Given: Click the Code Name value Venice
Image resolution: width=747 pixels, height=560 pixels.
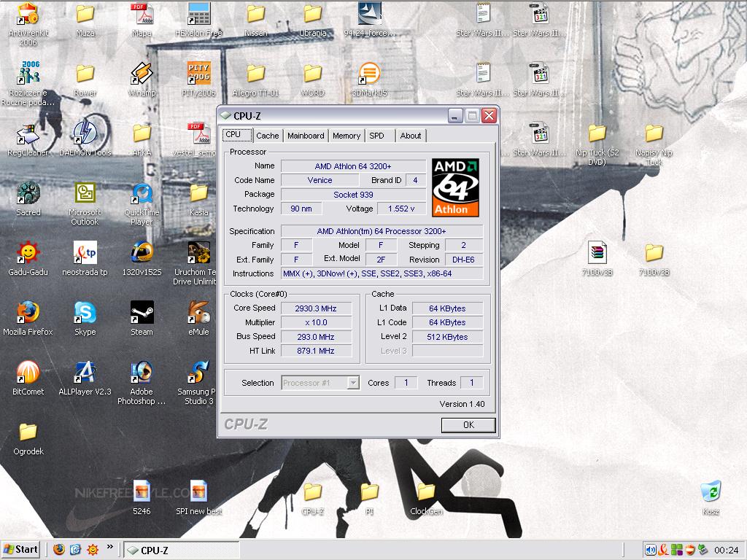Looking at the screenshot, I should (x=320, y=181).
